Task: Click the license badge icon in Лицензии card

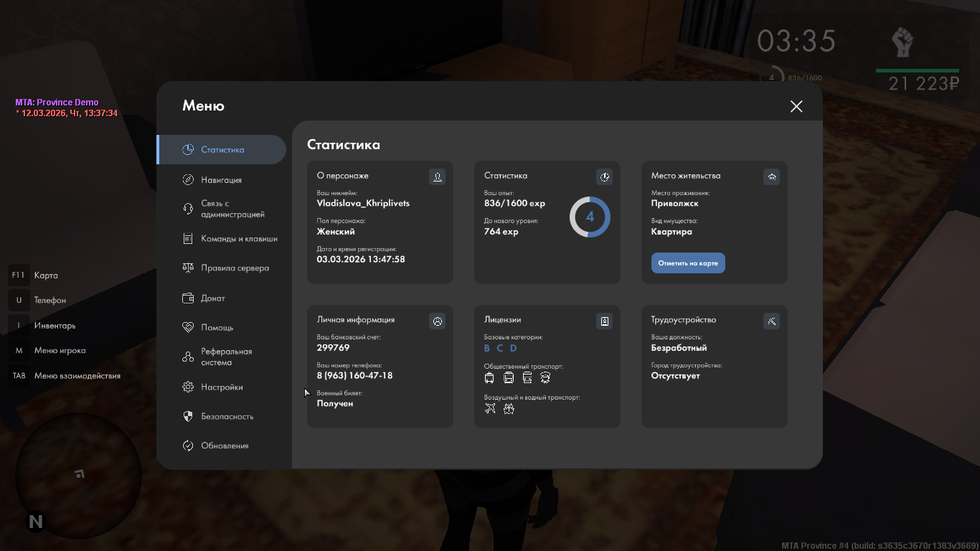Action: pyautogui.click(x=604, y=321)
